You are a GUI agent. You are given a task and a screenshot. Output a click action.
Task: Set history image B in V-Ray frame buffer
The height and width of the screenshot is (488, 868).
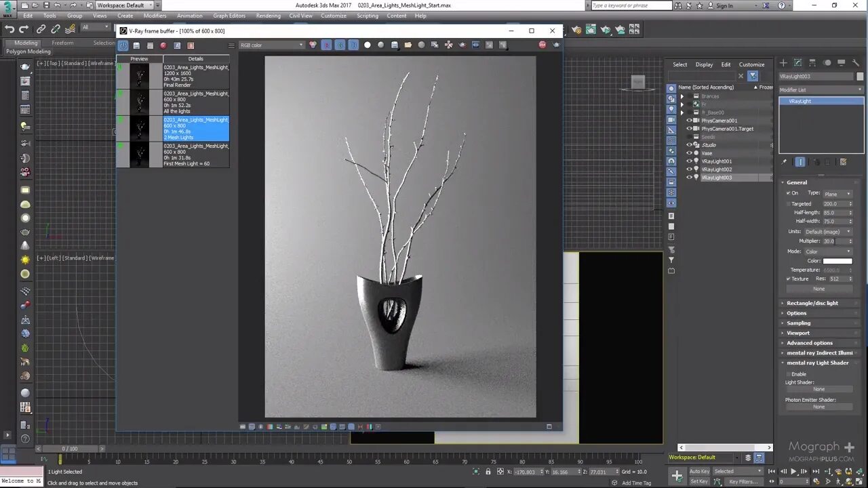(191, 45)
